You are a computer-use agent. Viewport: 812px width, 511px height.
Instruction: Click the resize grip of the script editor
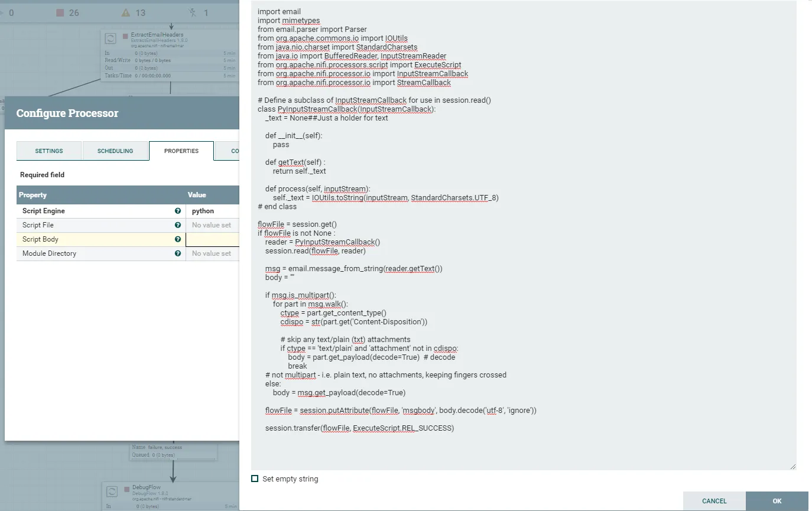coord(792,467)
